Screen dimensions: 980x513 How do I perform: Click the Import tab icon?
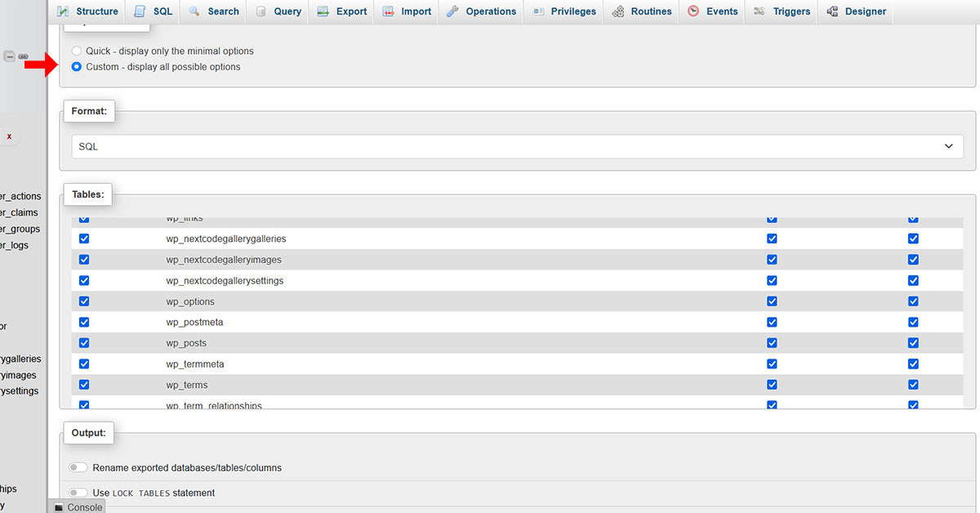click(x=388, y=11)
